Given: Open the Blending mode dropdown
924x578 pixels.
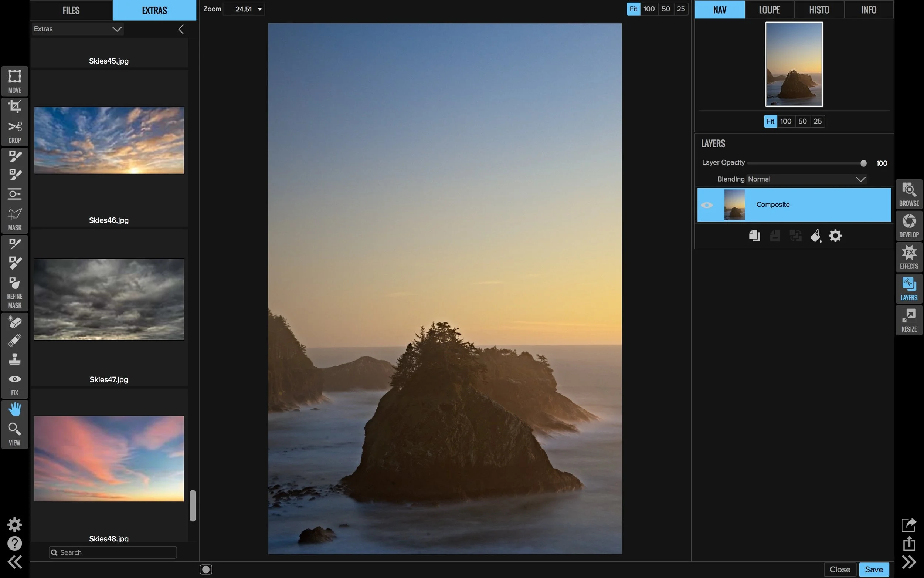Looking at the screenshot, I should (x=807, y=179).
